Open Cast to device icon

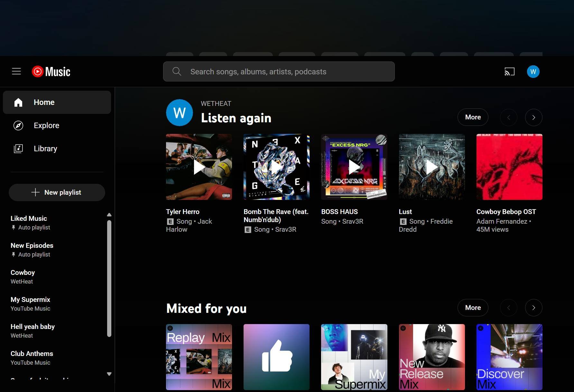point(509,71)
